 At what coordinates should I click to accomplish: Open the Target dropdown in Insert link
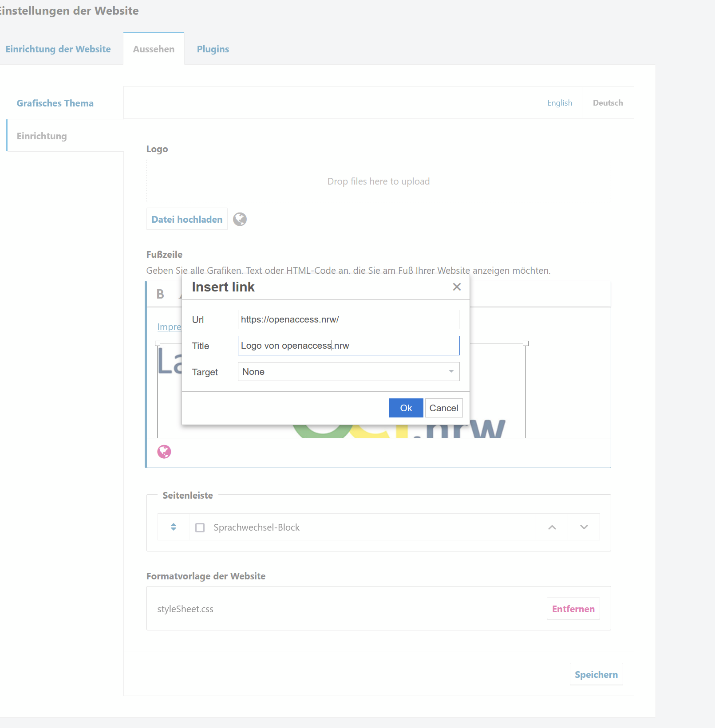348,372
